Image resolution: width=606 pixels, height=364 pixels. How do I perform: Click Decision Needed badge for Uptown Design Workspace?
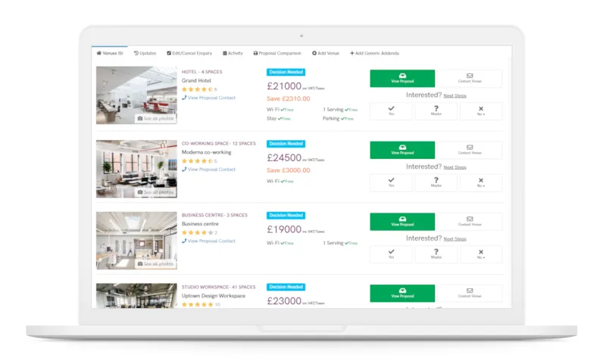[x=286, y=287]
